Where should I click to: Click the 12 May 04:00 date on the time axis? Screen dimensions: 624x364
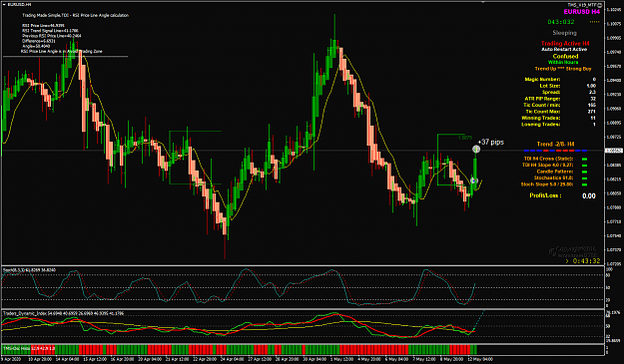point(482,359)
